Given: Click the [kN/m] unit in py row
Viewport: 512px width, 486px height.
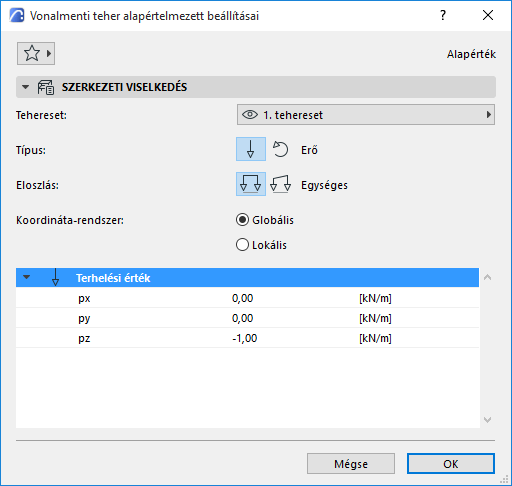Looking at the screenshot, I should tap(375, 318).
